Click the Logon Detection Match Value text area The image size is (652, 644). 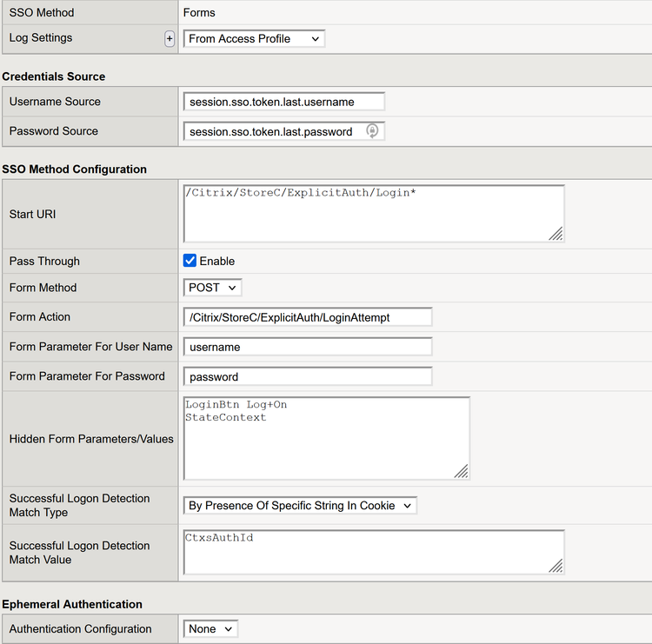[x=374, y=554]
